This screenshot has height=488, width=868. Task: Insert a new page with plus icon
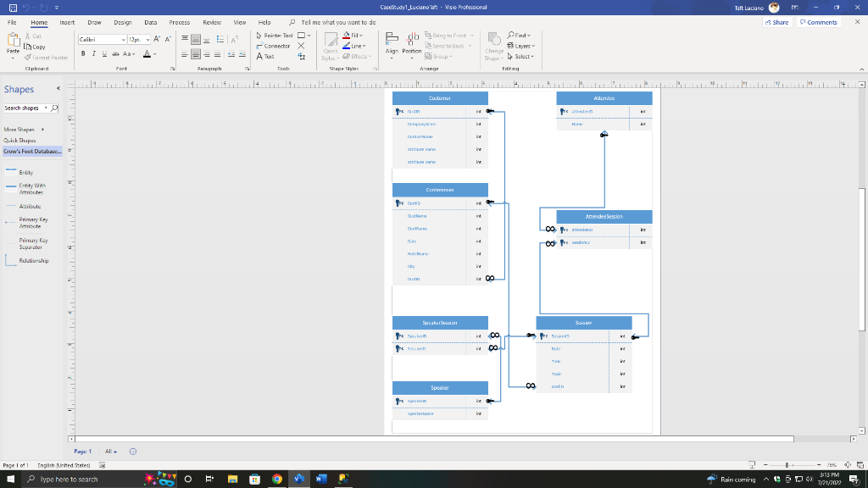click(x=133, y=452)
